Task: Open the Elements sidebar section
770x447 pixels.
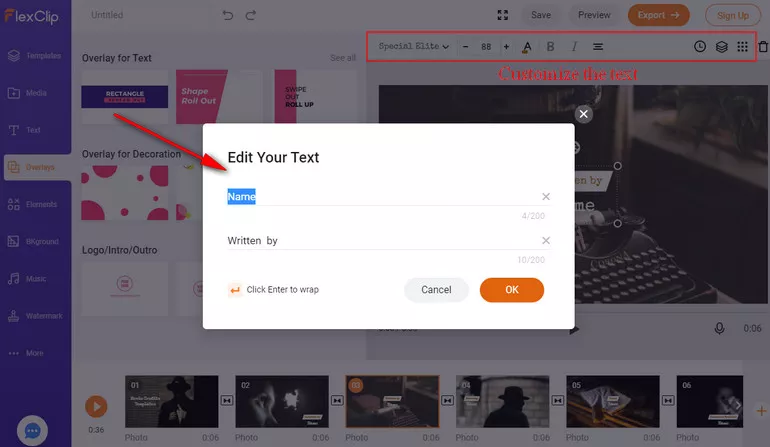Action: [32, 204]
